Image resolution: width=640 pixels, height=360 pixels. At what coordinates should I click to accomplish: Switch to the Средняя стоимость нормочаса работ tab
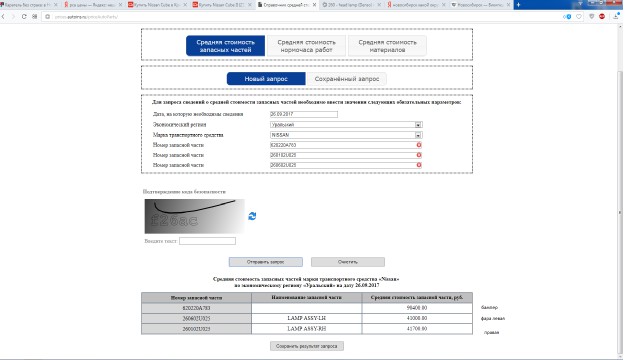[307, 46]
